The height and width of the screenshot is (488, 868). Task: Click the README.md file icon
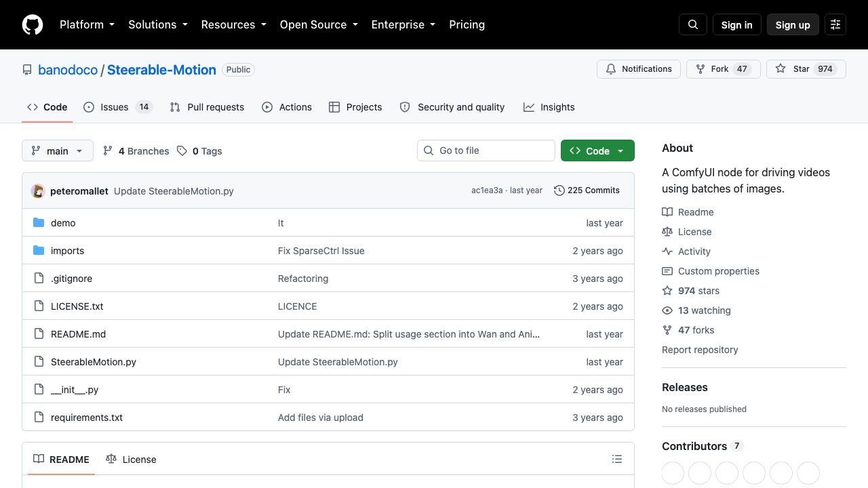pos(39,334)
